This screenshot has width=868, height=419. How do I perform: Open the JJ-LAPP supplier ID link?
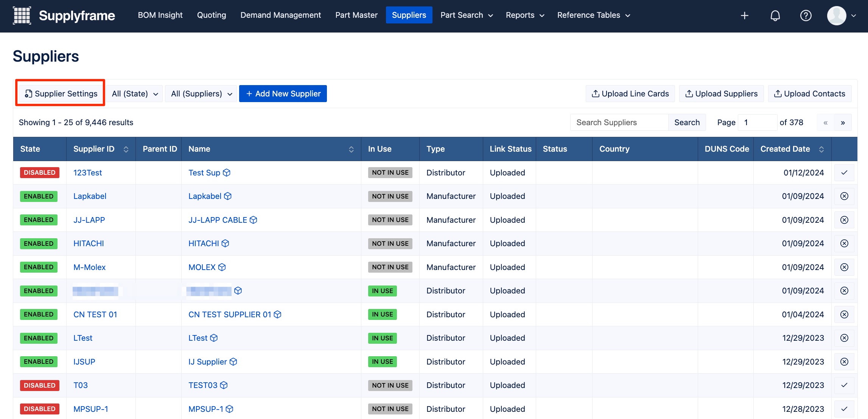click(x=89, y=220)
